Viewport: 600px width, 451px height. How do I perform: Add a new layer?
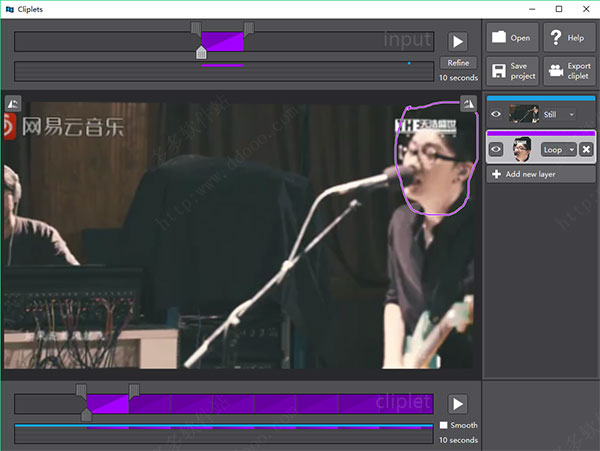click(x=541, y=174)
